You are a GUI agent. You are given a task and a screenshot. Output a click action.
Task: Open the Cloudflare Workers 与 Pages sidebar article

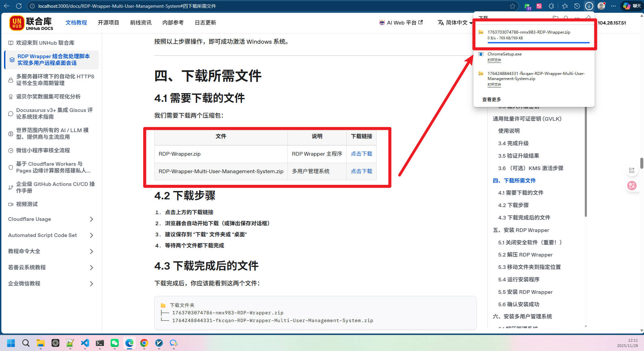(51, 167)
